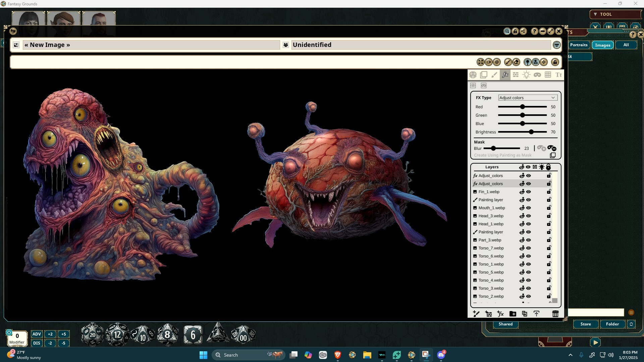The width and height of the screenshot is (644, 362).
Task: Click the remove mask icon
Action: point(552,148)
